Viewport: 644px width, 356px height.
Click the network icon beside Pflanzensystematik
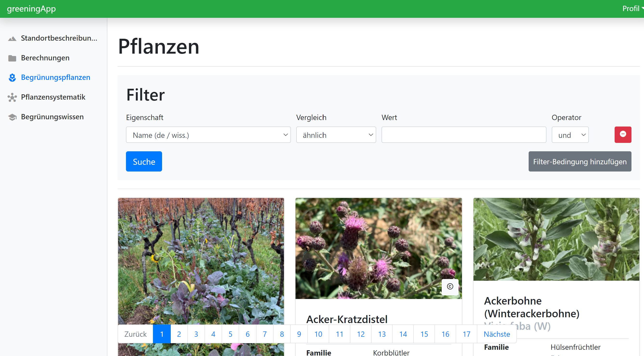[12, 97]
